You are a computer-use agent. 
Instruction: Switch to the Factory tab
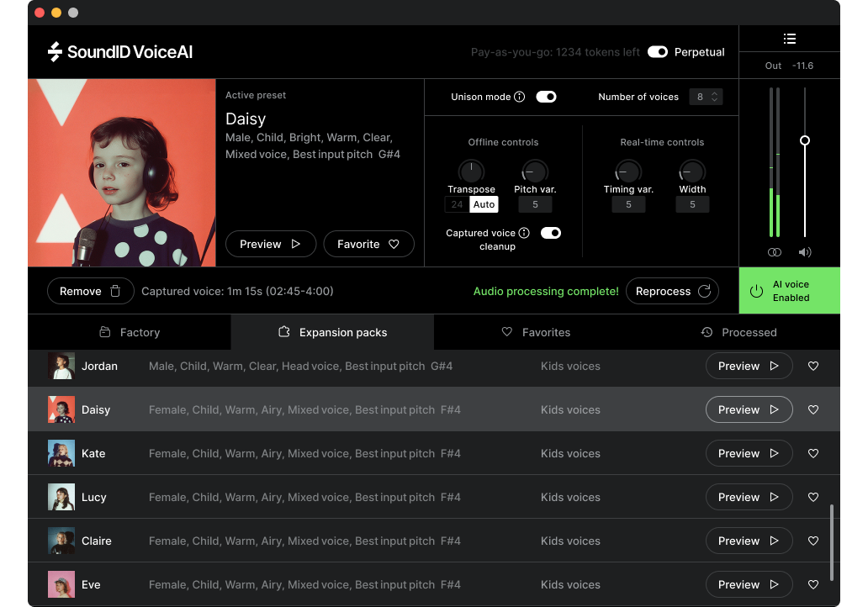(x=130, y=333)
